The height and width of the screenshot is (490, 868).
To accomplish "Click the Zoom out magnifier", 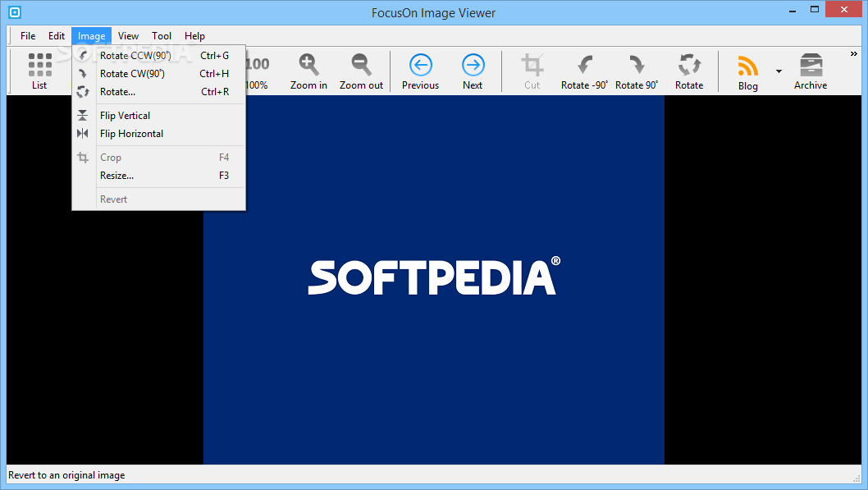I will (361, 71).
